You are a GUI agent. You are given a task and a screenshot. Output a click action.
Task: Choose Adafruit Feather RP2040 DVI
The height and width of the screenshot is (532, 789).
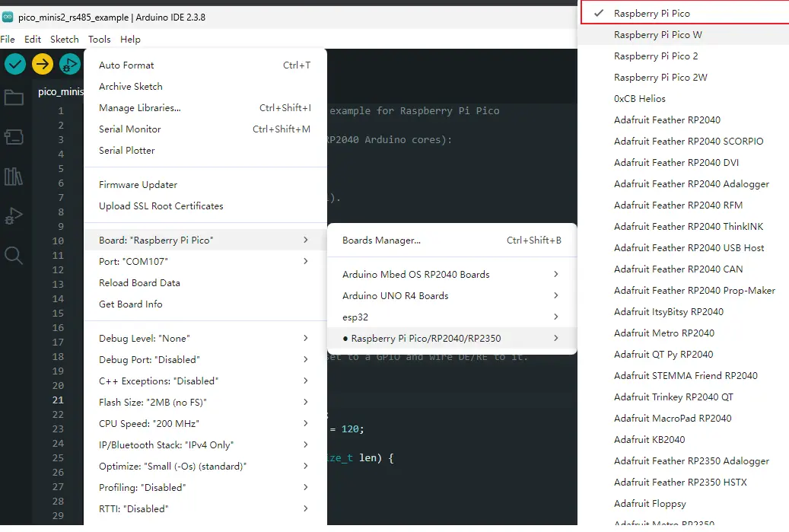(683, 163)
